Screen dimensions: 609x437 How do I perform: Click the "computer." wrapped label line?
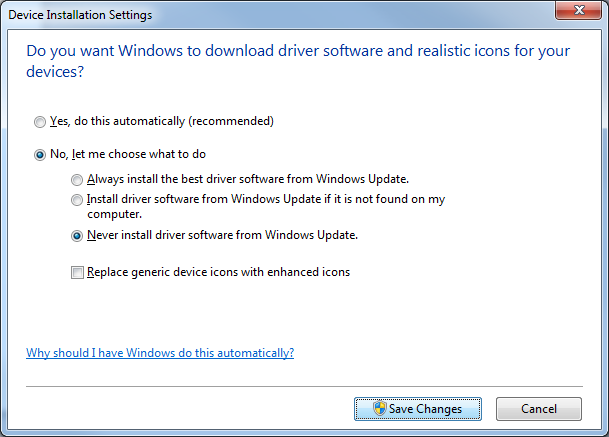pyautogui.click(x=115, y=214)
